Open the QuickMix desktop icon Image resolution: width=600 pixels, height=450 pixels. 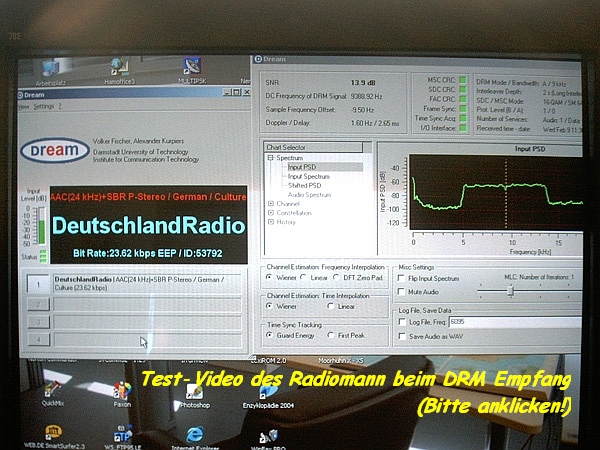pos(52,392)
